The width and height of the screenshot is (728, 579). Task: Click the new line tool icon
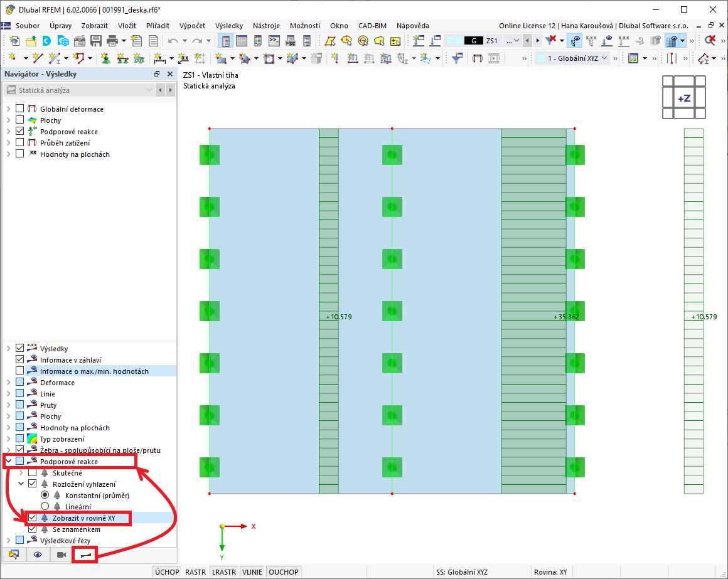(x=38, y=58)
